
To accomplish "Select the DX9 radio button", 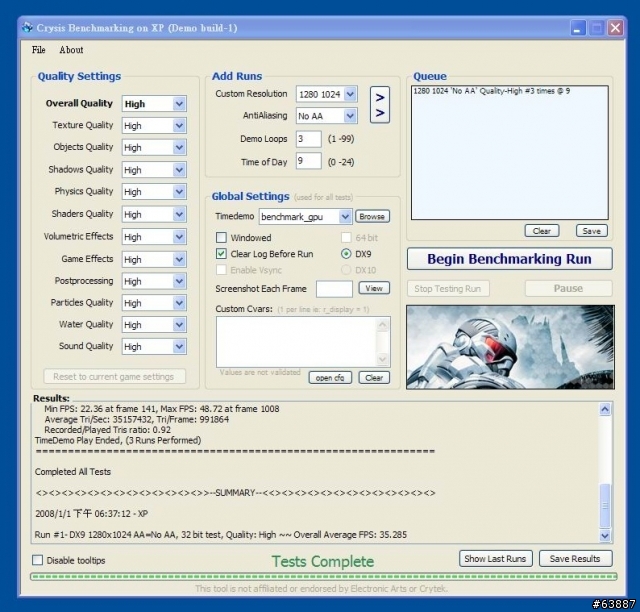I will (x=346, y=254).
